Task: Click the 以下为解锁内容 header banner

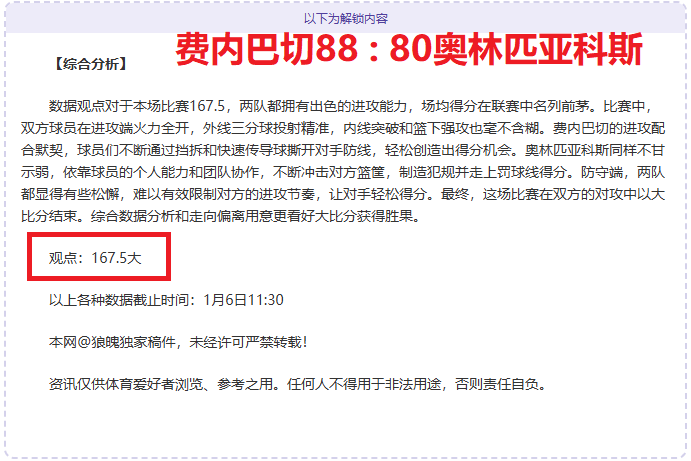Action: tap(346, 19)
